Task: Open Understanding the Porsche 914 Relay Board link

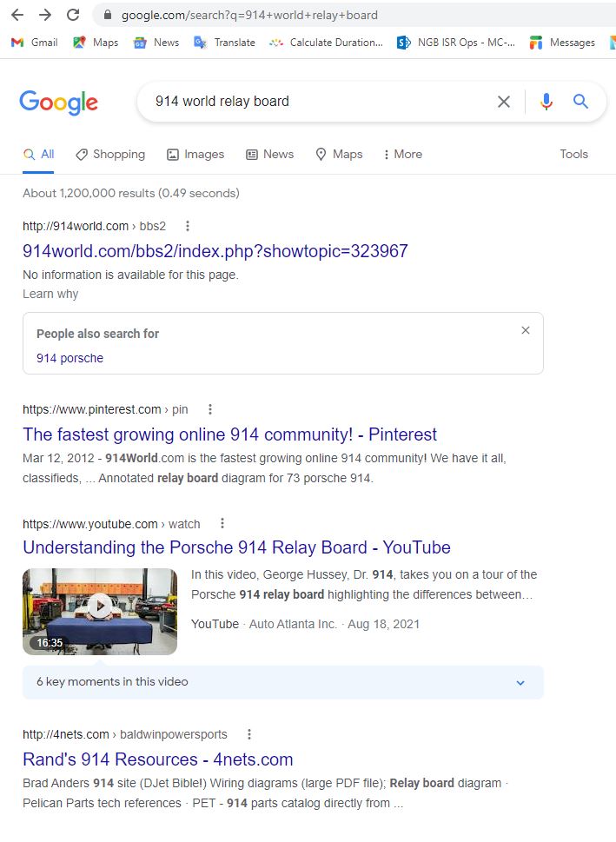Action: tap(236, 547)
